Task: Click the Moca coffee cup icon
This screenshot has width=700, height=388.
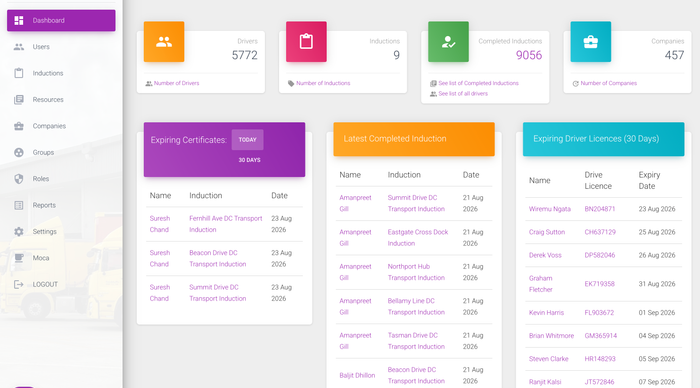Action: tap(19, 258)
